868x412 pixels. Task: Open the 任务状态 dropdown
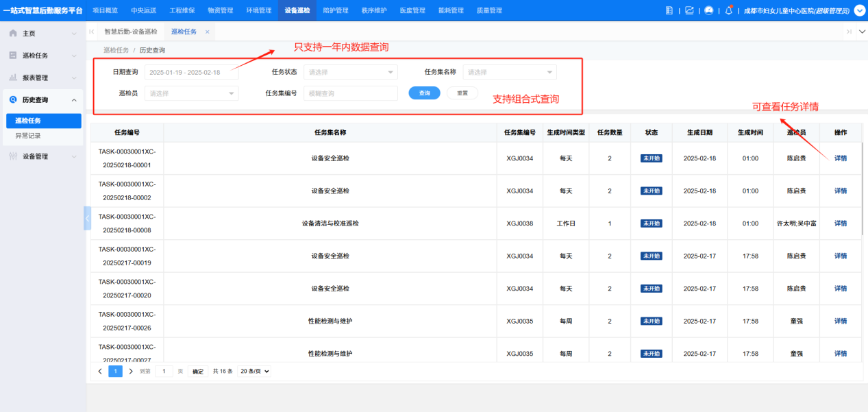click(x=350, y=72)
